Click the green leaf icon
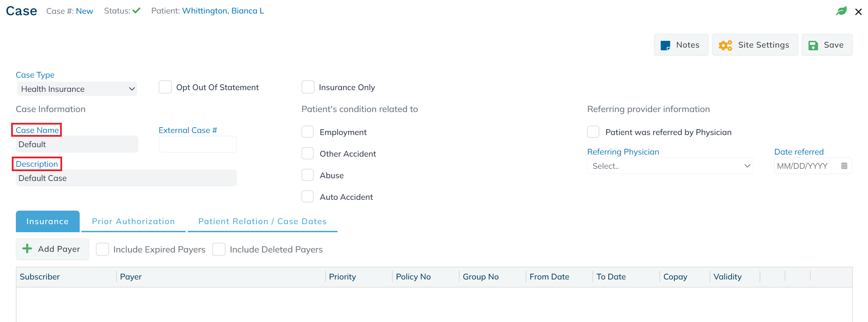Viewport: 868px width, 322px height. click(x=841, y=11)
